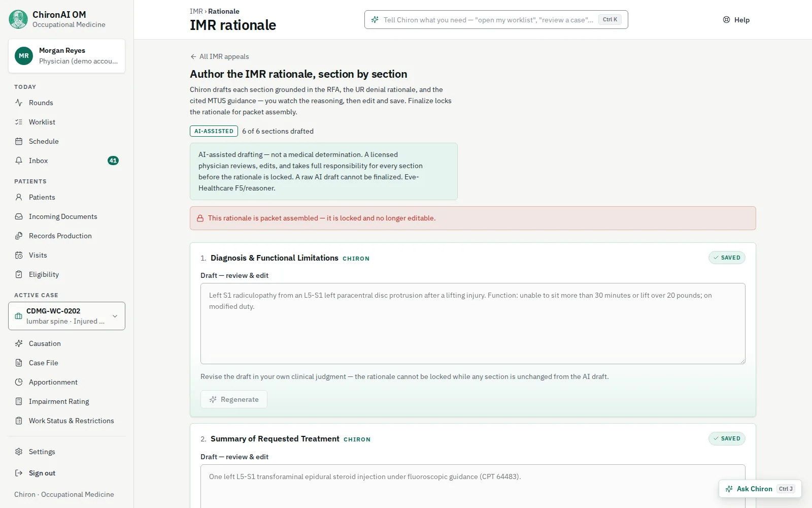Click the SAVED badge on Summary section
The image size is (812, 508).
tap(727, 438)
